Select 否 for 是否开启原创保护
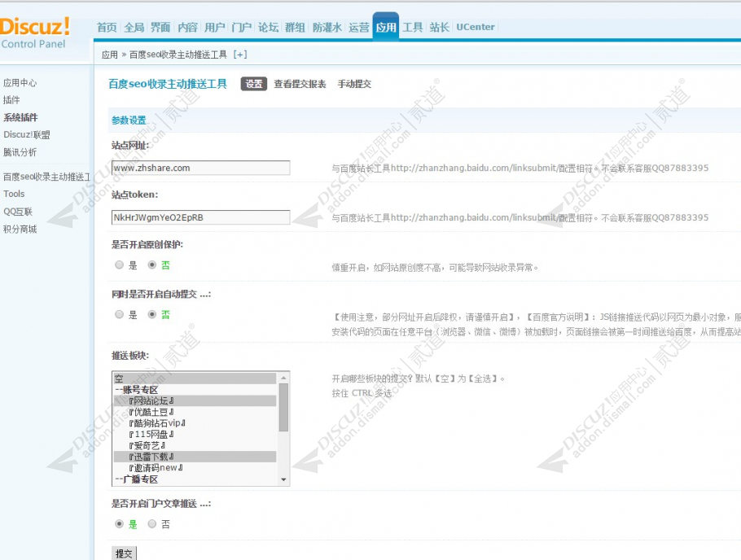Image resolution: width=741 pixels, height=560 pixels. pos(152,265)
